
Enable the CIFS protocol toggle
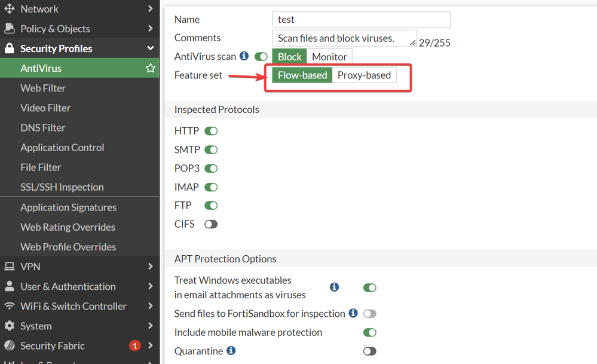[x=211, y=224]
